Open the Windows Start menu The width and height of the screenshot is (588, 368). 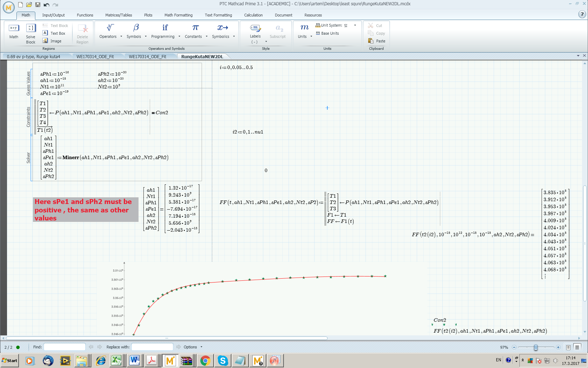[10, 360]
